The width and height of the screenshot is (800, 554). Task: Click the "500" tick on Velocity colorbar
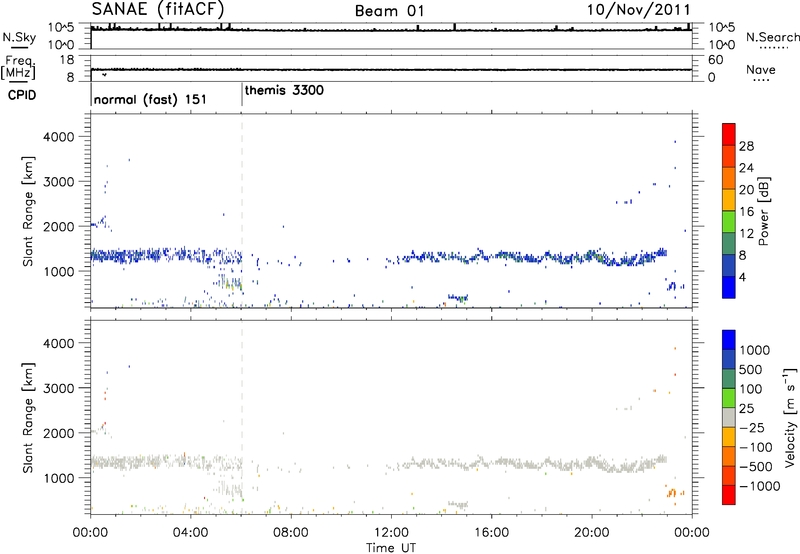point(751,369)
